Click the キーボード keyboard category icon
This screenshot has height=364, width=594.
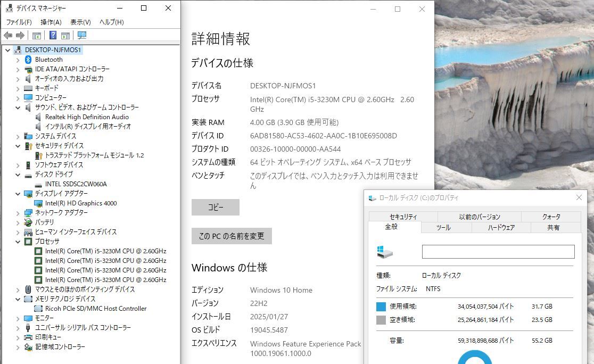click(x=28, y=88)
